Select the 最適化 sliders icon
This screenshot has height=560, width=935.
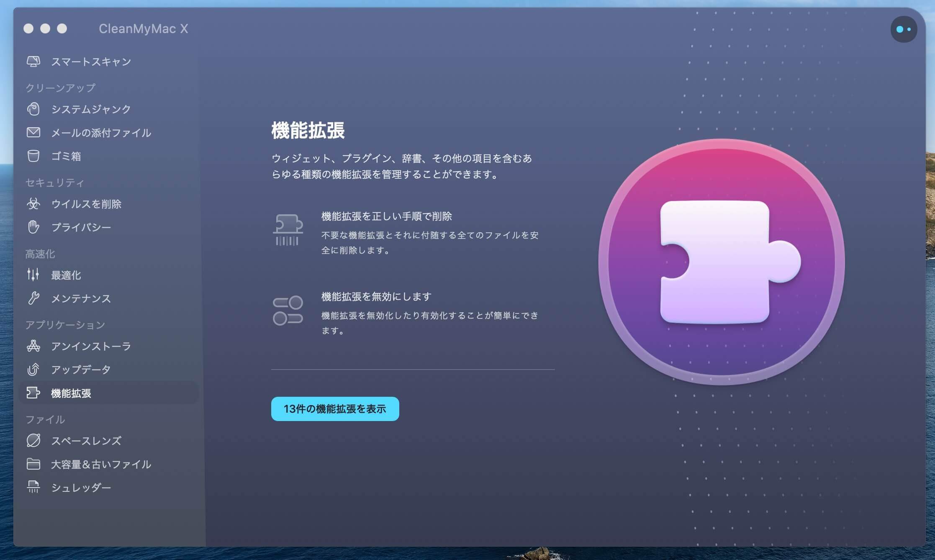click(x=34, y=275)
